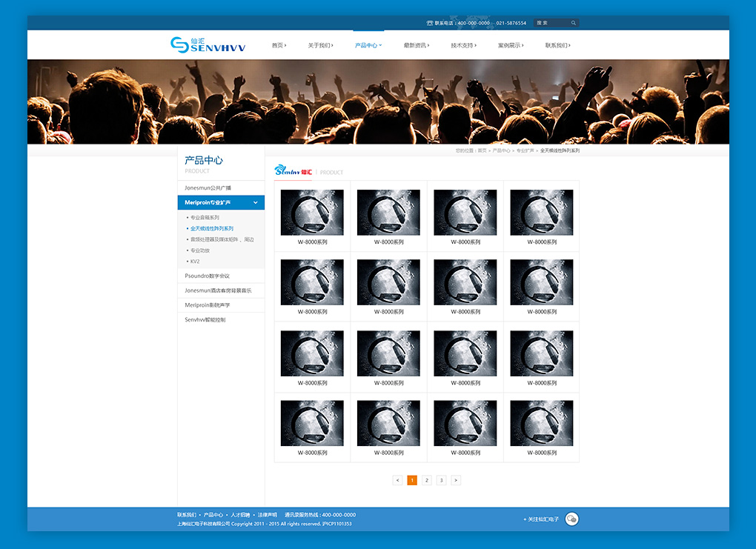The width and height of the screenshot is (756, 549).
Task: Click the 联系我们 link in the footer
Action: point(187,515)
